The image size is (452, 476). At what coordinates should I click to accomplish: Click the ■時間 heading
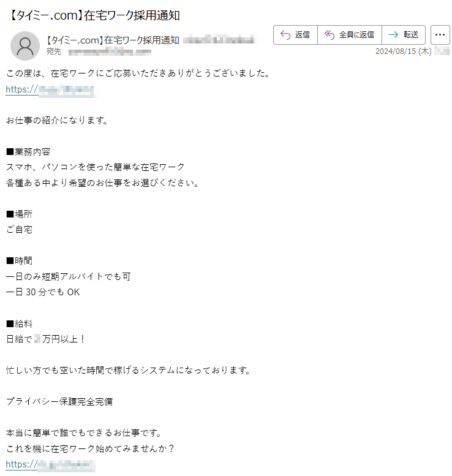[19, 260]
